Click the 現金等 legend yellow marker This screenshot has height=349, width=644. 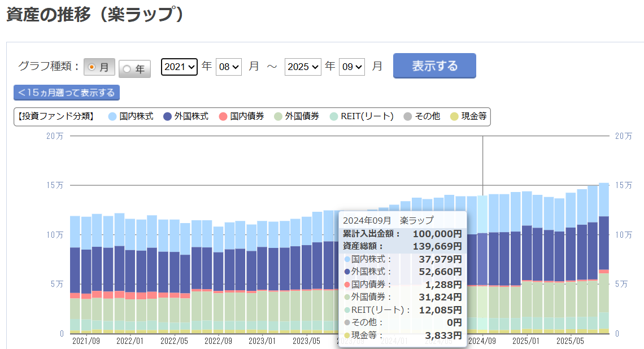click(454, 116)
